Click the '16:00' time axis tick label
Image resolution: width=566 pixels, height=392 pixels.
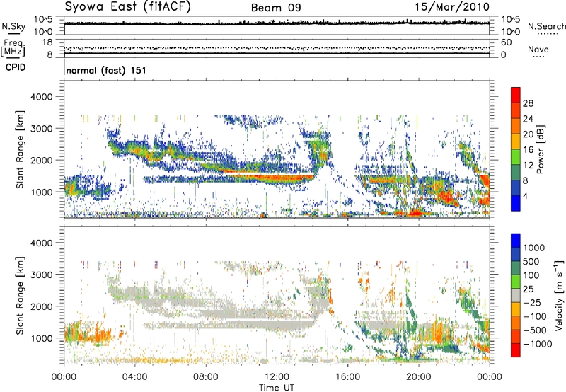coord(348,377)
